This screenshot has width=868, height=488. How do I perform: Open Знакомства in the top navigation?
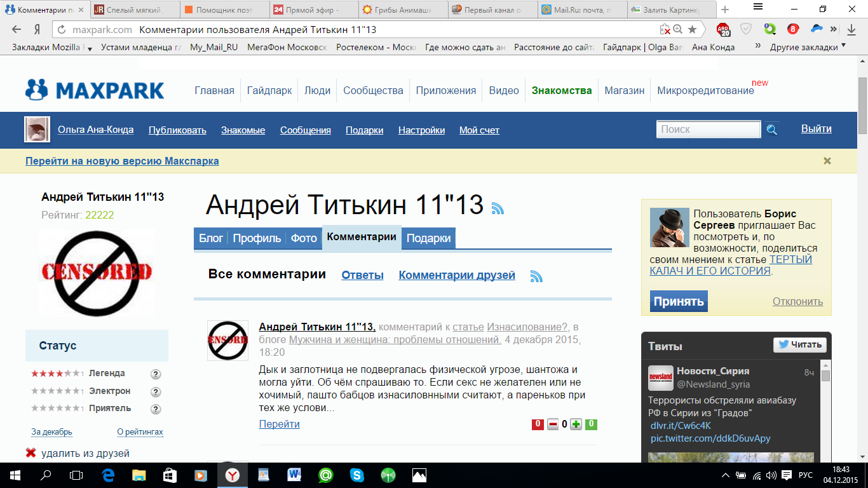(562, 90)
